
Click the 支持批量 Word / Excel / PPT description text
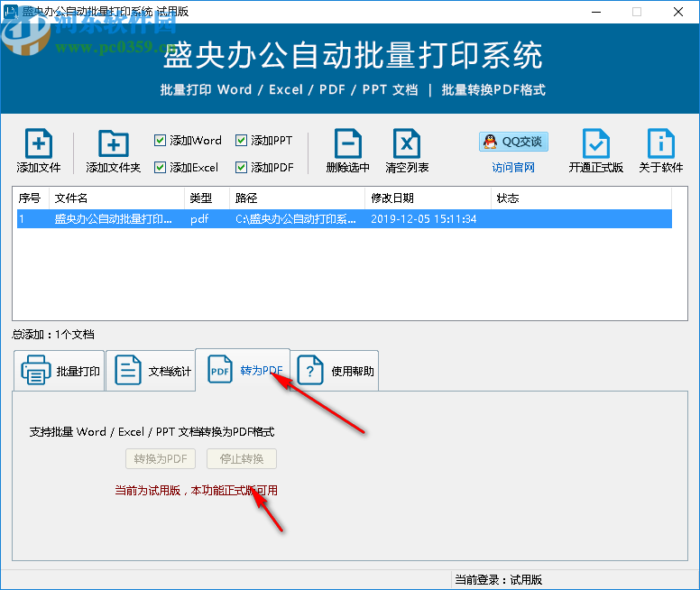pyautogui.click(x=152, y=432)
